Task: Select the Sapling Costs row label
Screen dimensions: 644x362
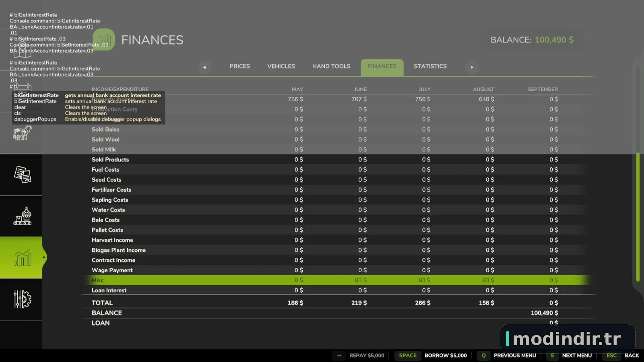Action: (110, 200)
